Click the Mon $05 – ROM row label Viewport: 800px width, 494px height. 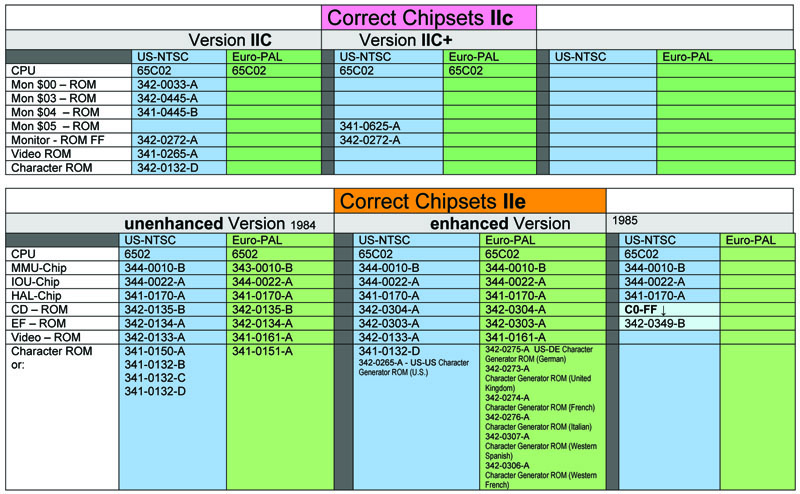tap(54, 126)
